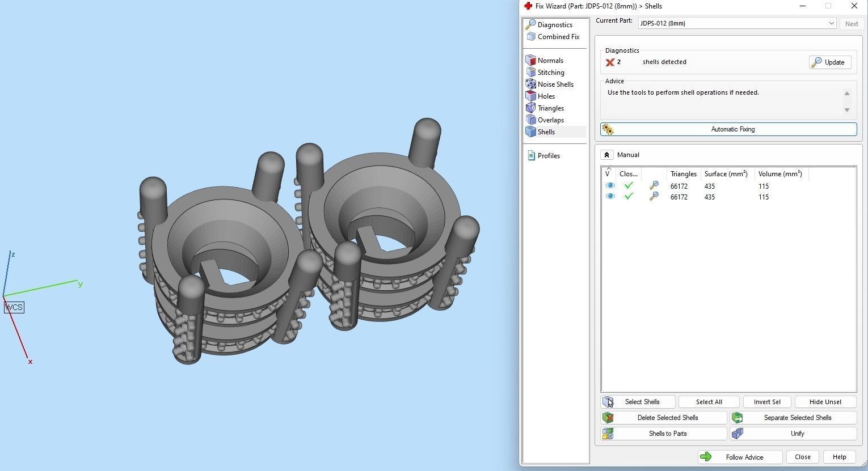Open the Current Part dropdown
Viewport: 868px width, 471px height.
(x=737, y=23)
